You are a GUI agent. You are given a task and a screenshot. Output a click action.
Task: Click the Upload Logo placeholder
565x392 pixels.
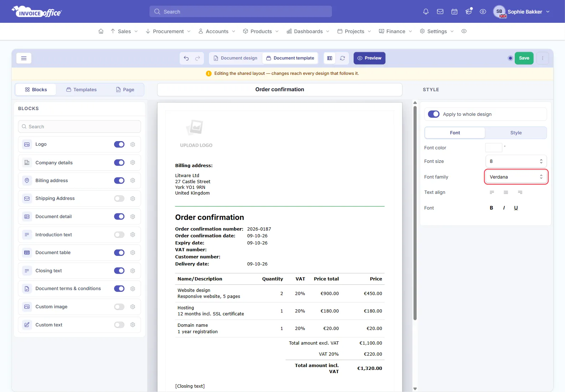(196, 134)
